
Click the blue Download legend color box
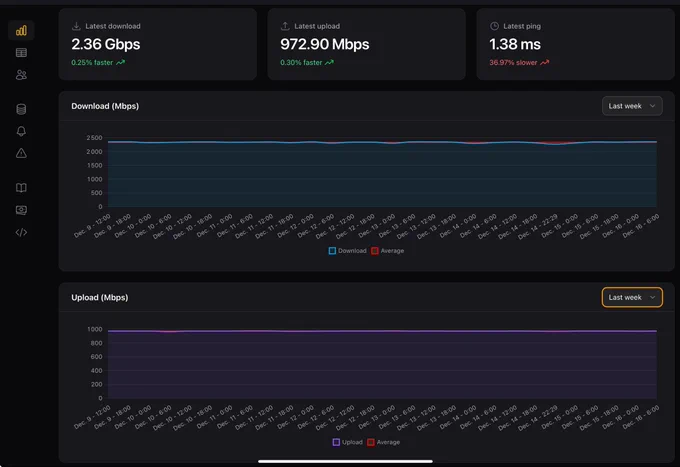click(x=332, y=251)
